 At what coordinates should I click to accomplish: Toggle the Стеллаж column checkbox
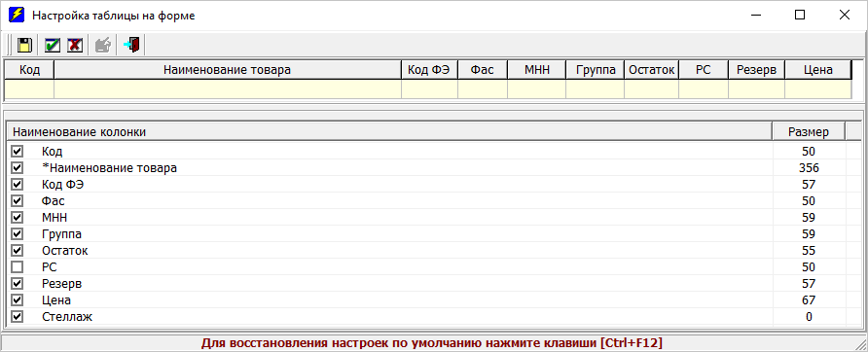18,317
